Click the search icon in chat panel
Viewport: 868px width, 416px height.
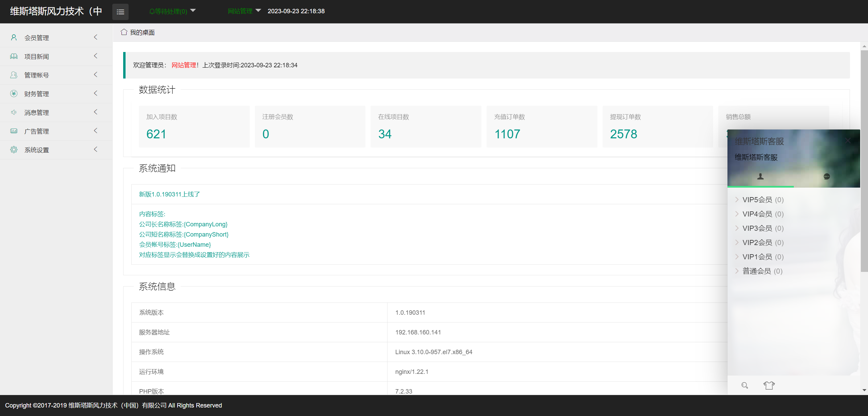click(x=744, y=385)
